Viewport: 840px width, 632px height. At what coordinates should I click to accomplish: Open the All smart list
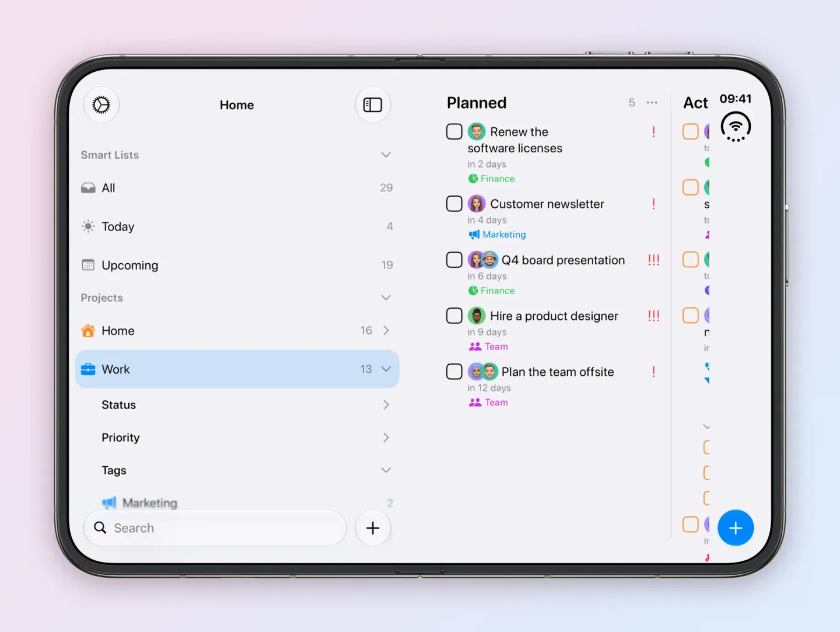237,188
